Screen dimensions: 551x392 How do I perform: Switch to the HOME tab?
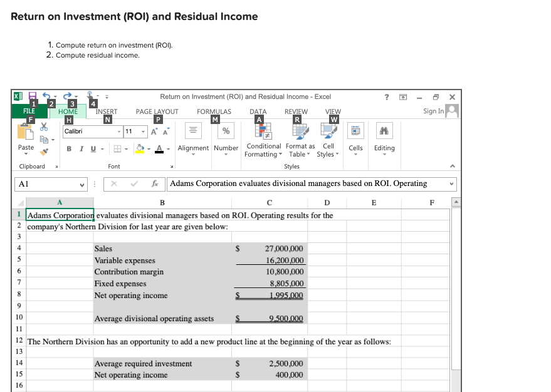point(68,111)
